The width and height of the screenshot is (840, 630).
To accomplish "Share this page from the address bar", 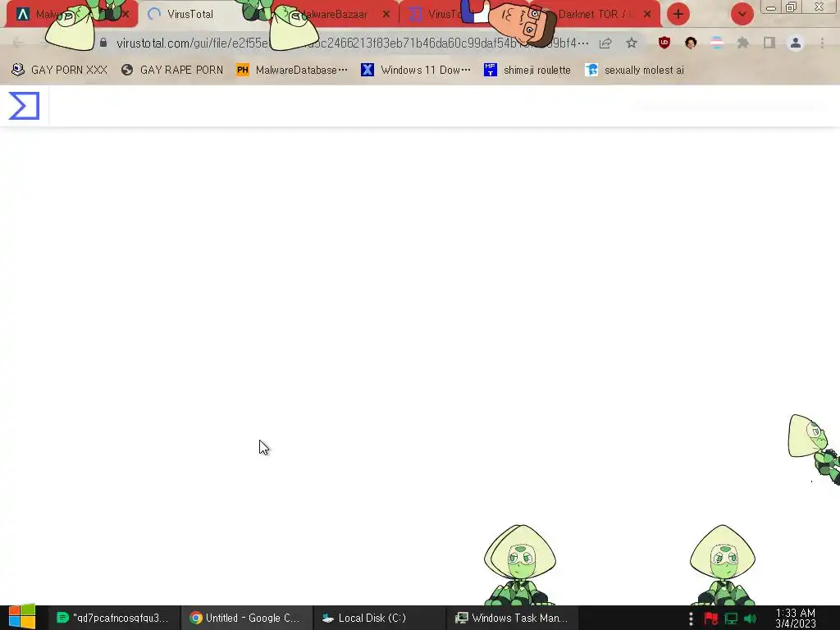I will click(605, 43).
